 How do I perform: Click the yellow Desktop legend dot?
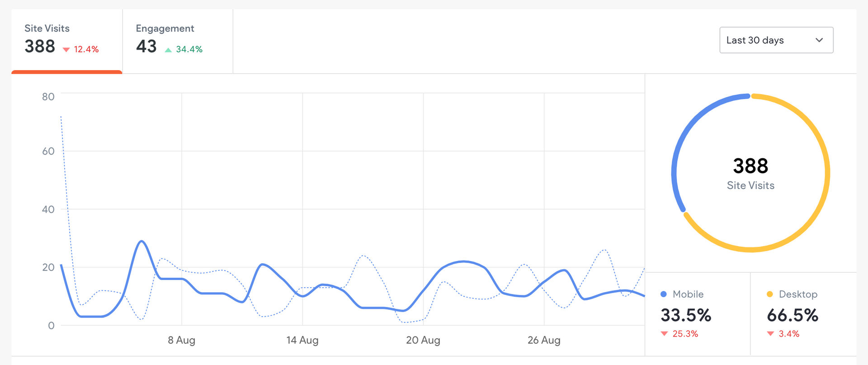(770, 294)
